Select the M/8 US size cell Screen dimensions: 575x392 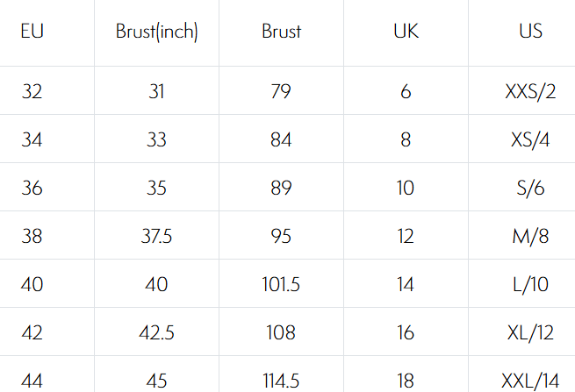[530, 236]
